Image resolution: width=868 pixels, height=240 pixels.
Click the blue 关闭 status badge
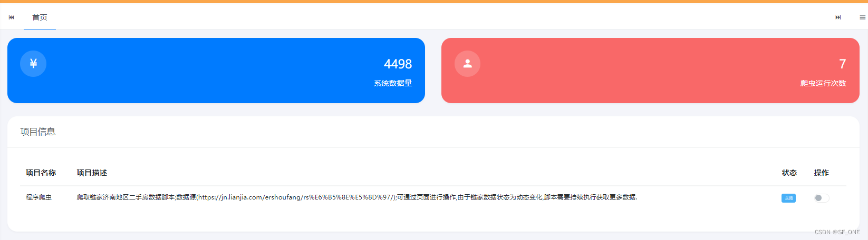(x=788, y=198)
